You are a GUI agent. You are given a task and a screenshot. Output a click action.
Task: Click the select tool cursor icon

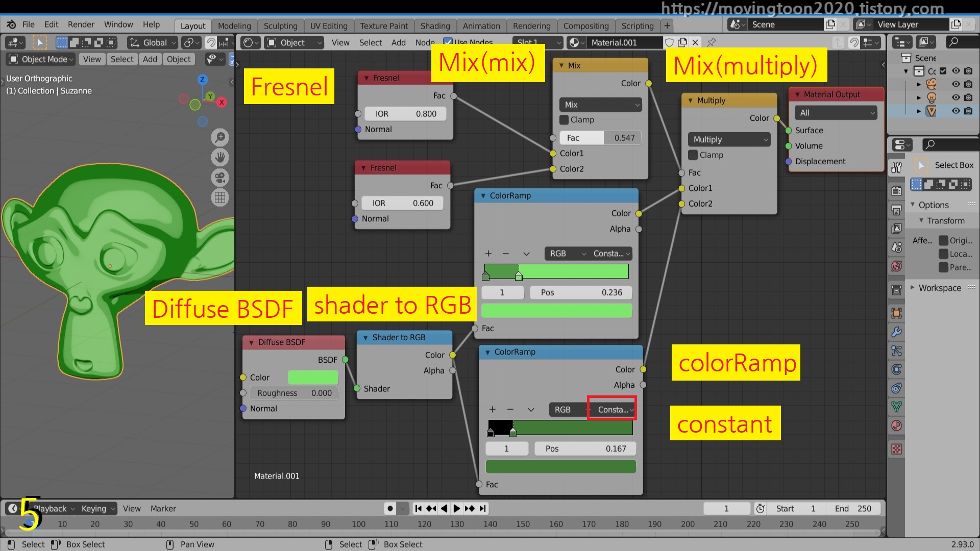[39, 42]
